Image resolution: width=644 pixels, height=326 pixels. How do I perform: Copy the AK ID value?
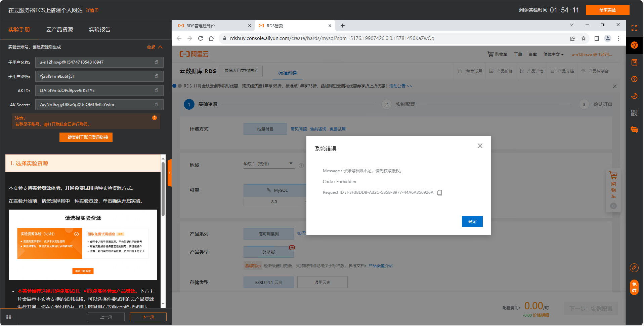coord(156,90)
